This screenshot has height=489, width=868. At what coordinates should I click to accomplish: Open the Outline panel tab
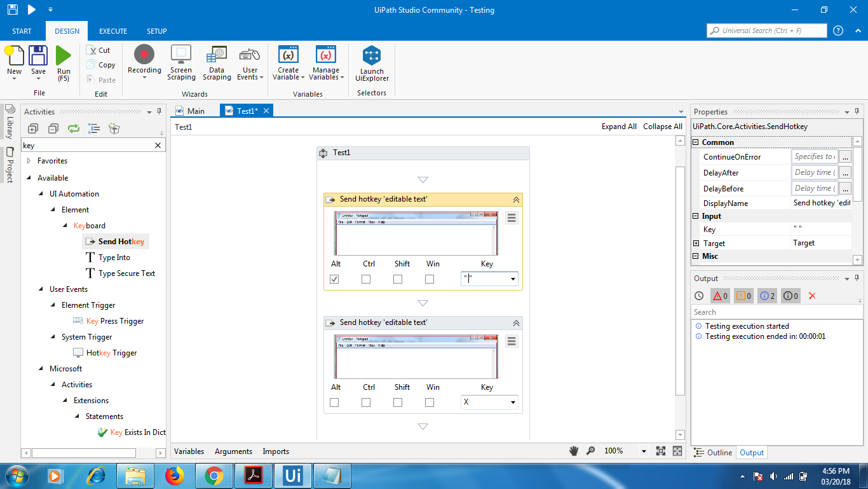click(x=713, y=453)
